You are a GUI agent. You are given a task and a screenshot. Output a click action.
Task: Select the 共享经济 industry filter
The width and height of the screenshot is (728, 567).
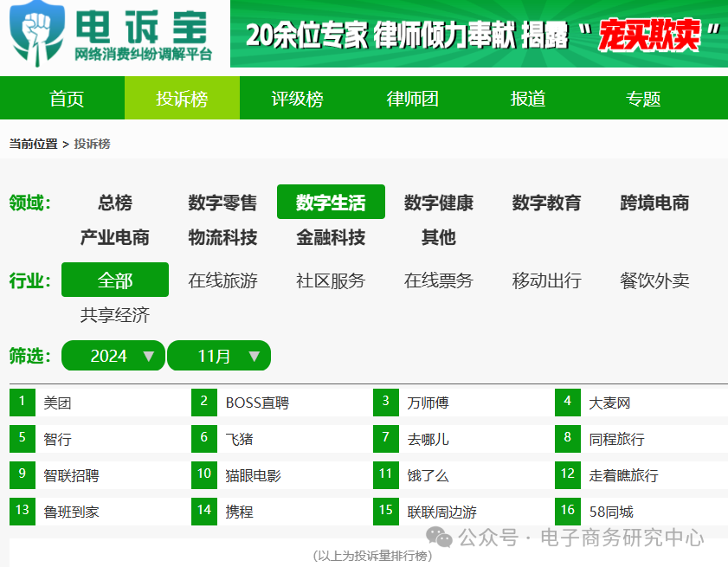[x=113, y=316]
